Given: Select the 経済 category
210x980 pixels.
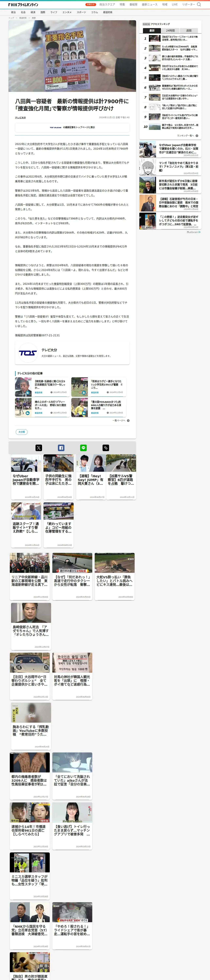Looking at the screenshot, I should point(33,12).
